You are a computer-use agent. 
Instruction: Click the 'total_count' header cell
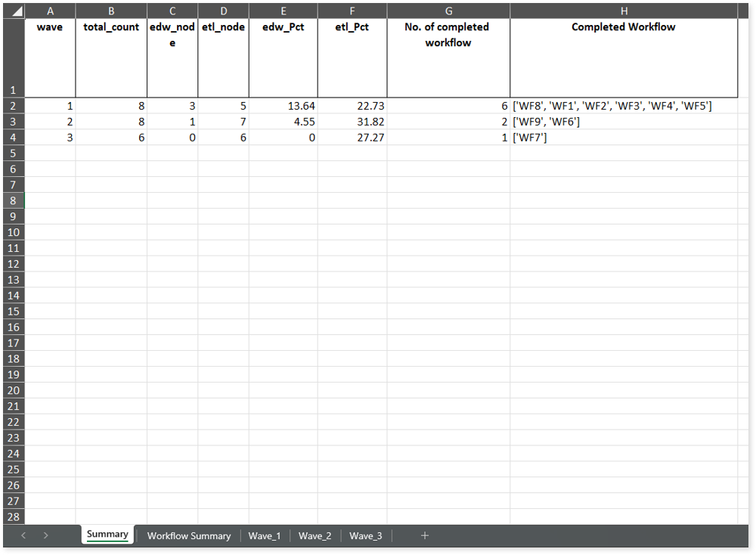pyautogui.click(x=111, y=58)
